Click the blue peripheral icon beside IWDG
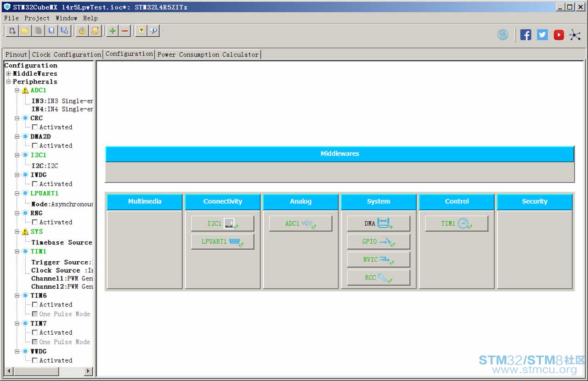Viewport: 588px width, 381px height. [25, 175]
